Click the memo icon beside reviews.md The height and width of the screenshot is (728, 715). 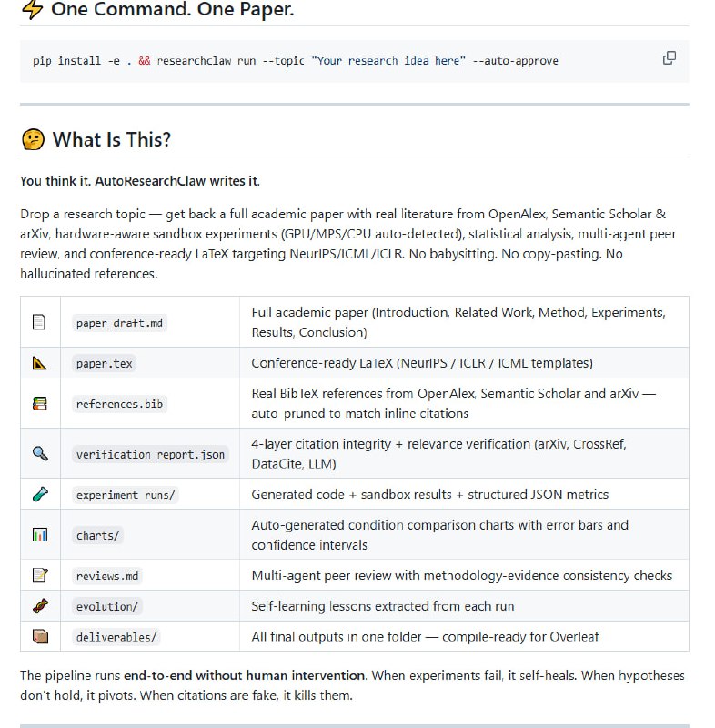coord(39,575)
